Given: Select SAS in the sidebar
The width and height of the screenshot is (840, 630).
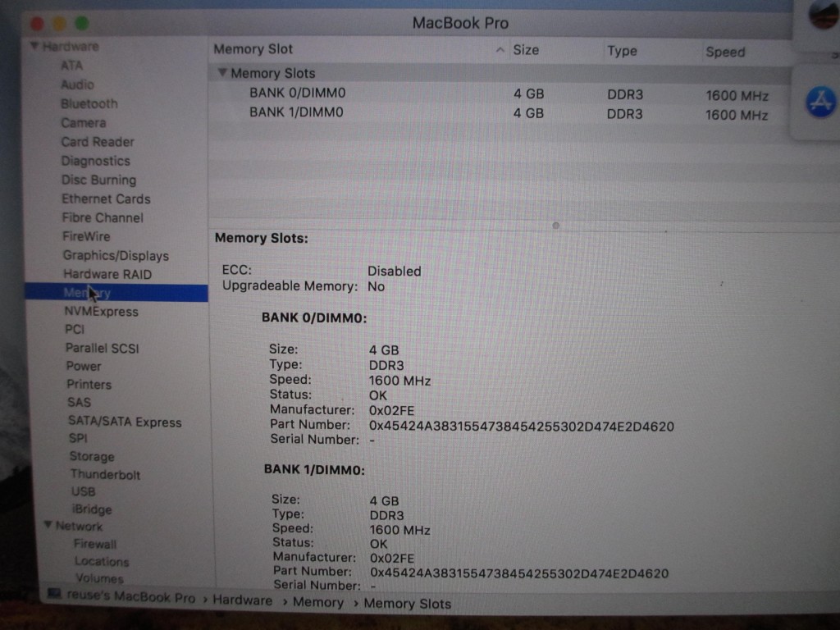Looking at the screenshot, I should (80, 402).
